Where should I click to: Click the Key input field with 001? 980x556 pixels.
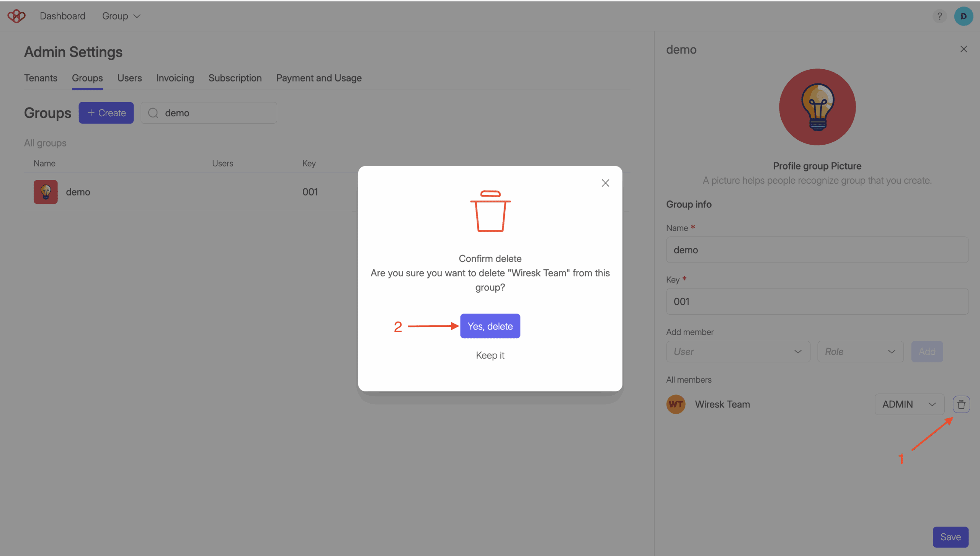coord(817,302)
